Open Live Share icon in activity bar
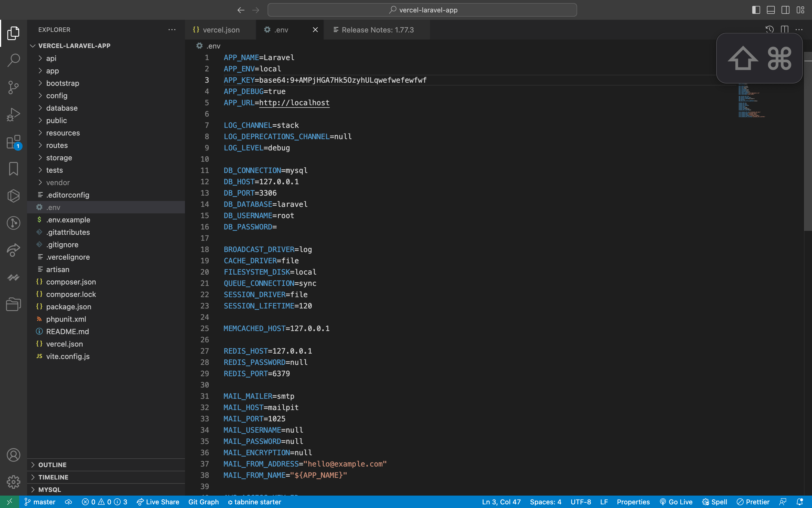 tap(14, 250)
